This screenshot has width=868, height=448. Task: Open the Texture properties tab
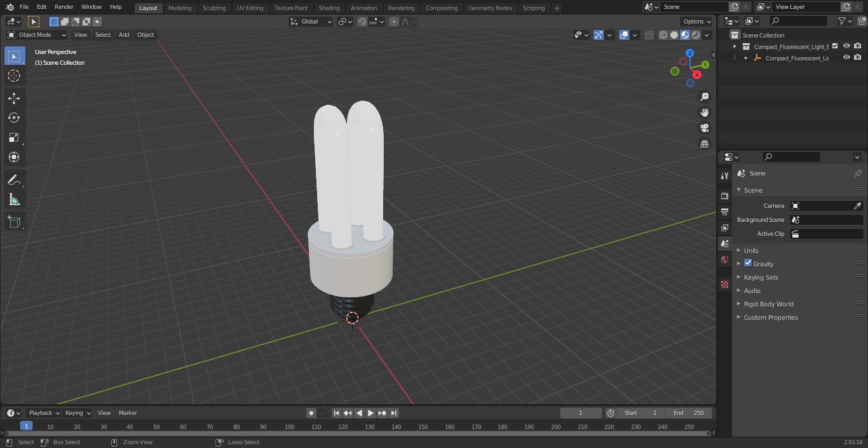[x=724, y=284]
